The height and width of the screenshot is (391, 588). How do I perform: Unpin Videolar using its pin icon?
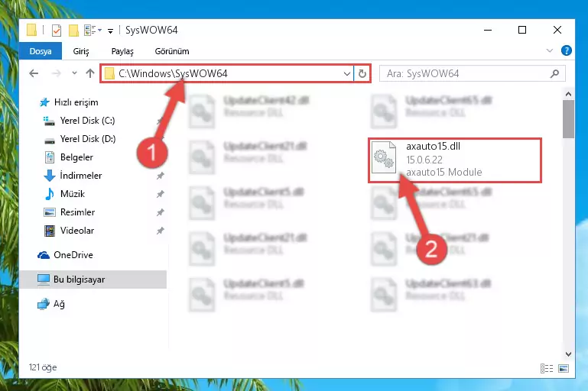160,231
